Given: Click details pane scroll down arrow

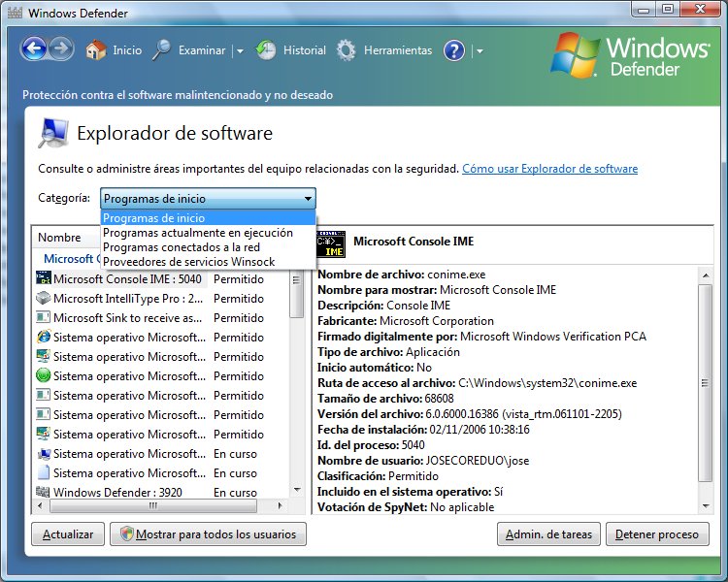Looking at the screenshot, I should click(706, 506).
